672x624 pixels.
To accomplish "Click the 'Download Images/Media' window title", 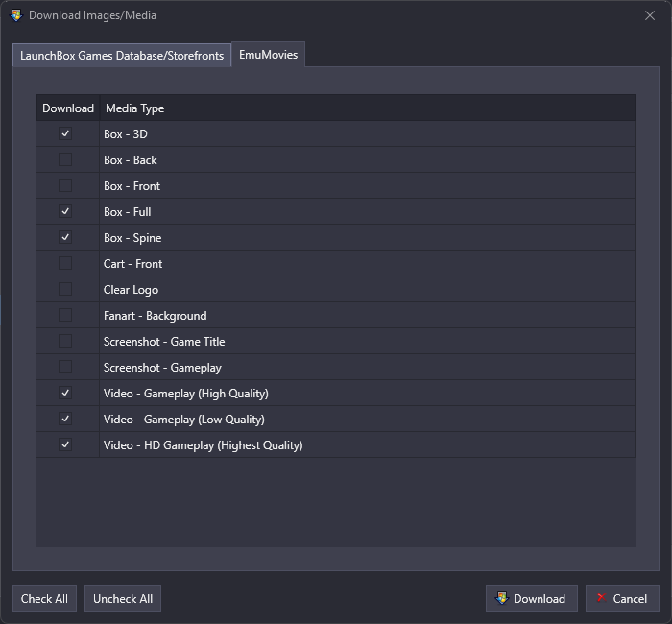I will tap(92, 15).
